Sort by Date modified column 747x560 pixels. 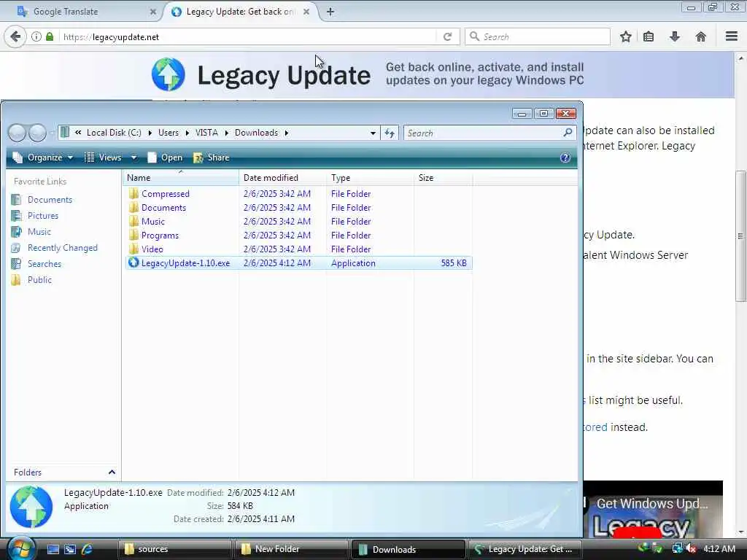[x=282, y=178]
